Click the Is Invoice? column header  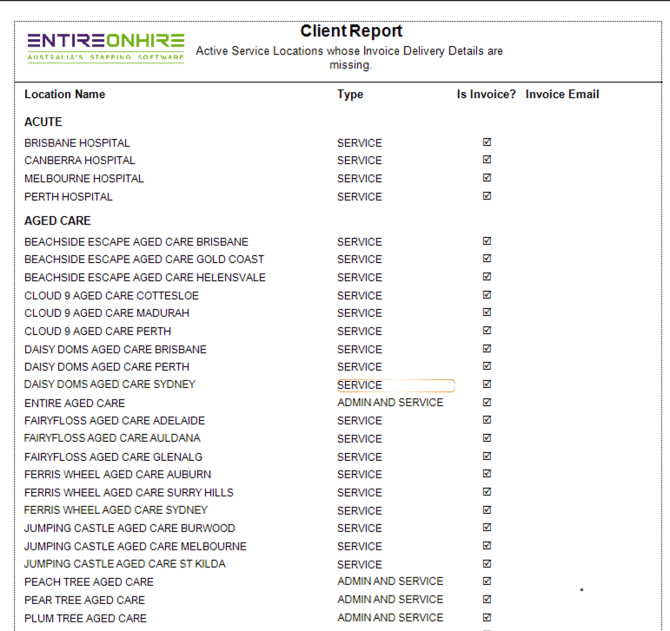[486, 94]
